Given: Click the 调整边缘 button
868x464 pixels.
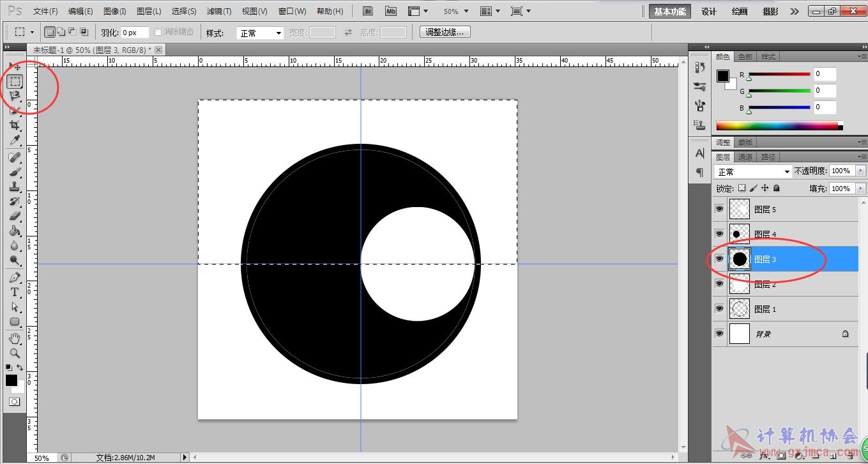Looking at the screenshot, I should (x=445, y=32).
